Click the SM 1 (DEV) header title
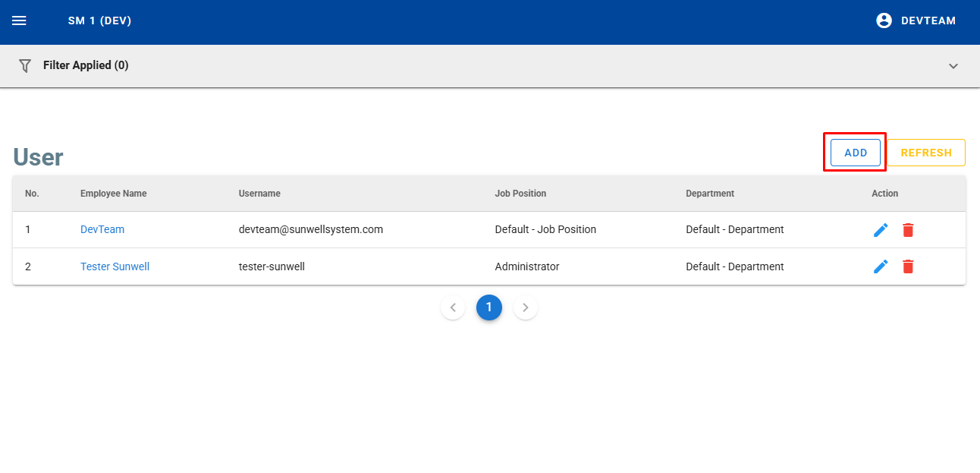Screen dimensions: 980x473 [x=99, y=21]
